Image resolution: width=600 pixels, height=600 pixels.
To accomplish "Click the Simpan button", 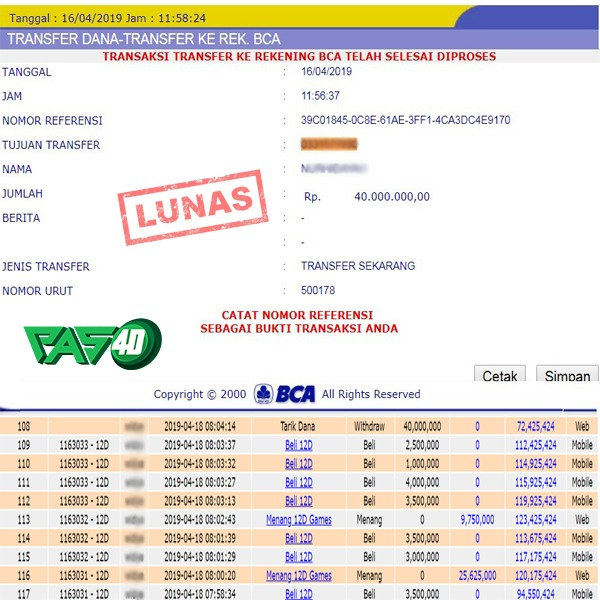I will 567,374.
